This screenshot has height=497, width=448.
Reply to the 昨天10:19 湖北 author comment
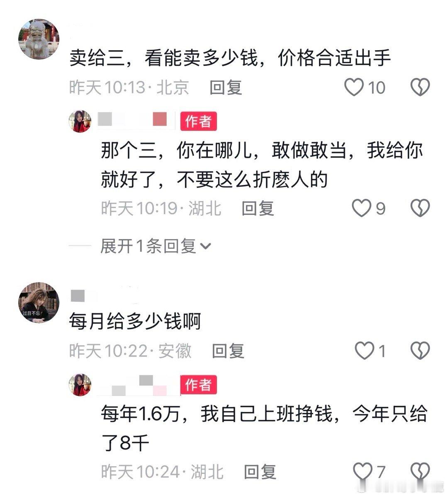point(258,208)
